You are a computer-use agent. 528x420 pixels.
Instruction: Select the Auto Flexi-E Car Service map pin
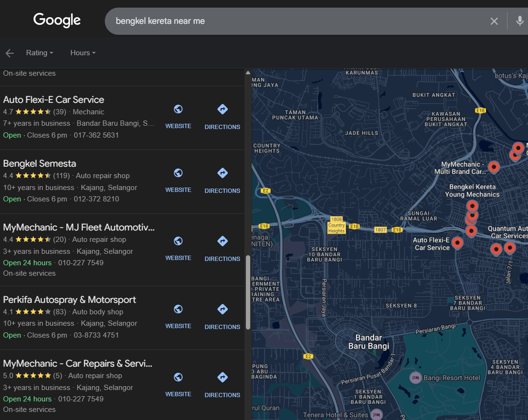coord(457,243)
